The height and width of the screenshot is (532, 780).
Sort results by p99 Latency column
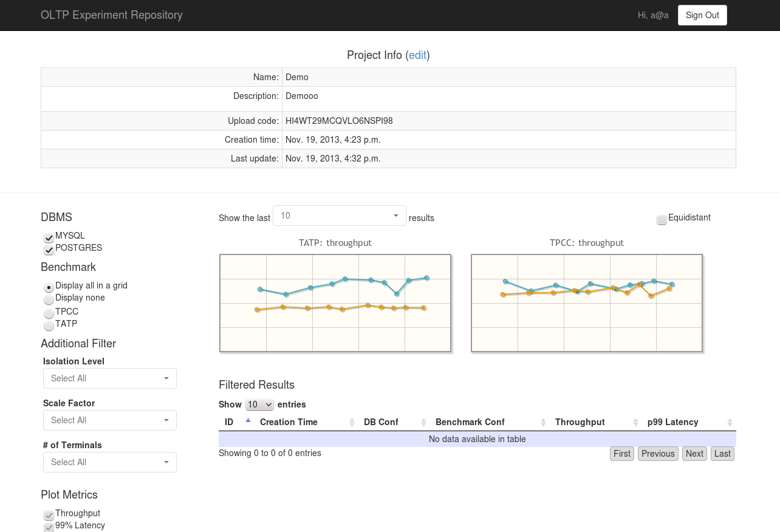point(730,422)
